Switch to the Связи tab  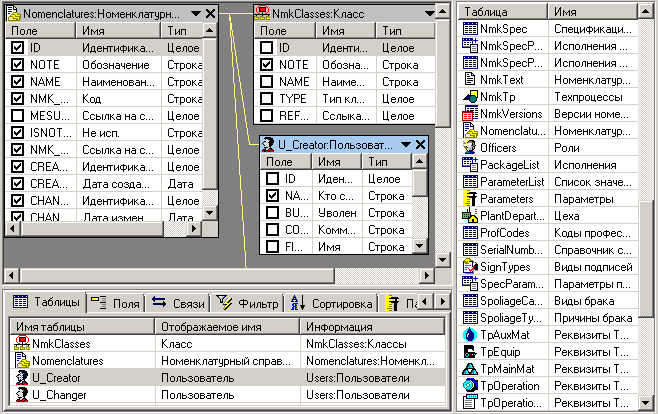(x=173, y=302)
